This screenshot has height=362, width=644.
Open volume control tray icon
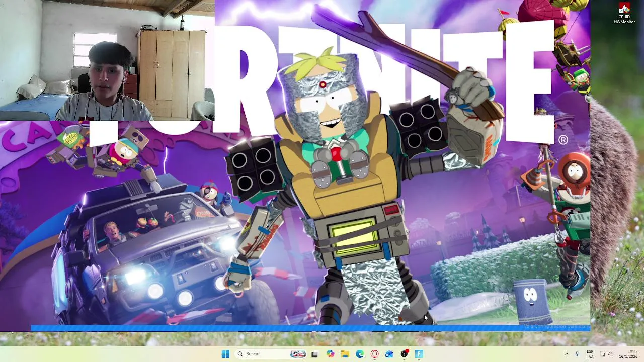coord(611,354)
